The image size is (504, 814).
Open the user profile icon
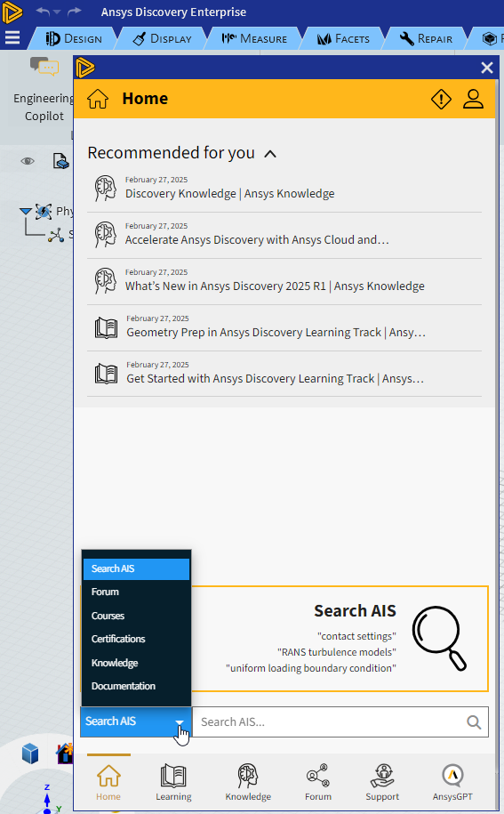[x=474, y=99]
